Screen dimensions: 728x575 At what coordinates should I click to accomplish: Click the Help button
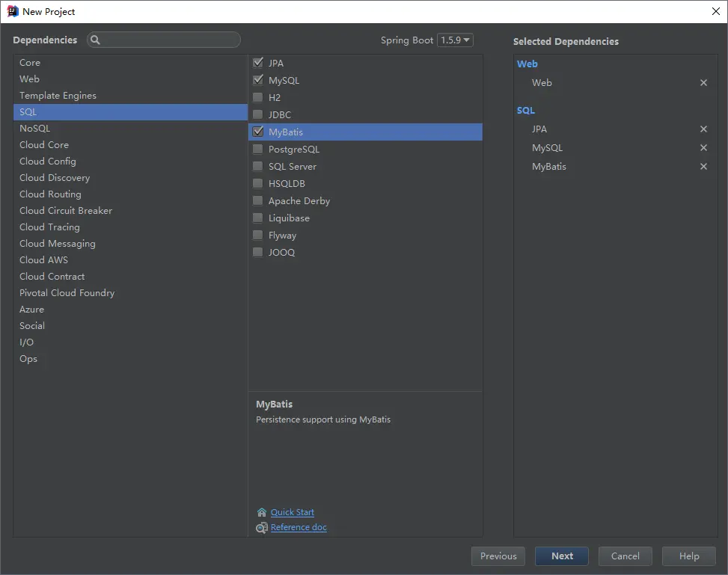coord(689,556)
